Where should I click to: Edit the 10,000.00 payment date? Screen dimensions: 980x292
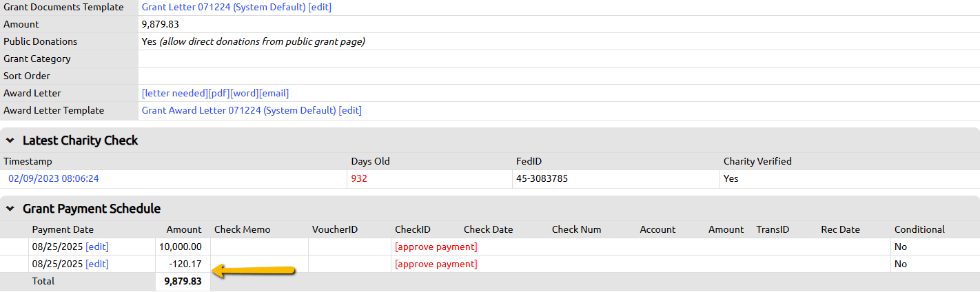coord(97,247)
